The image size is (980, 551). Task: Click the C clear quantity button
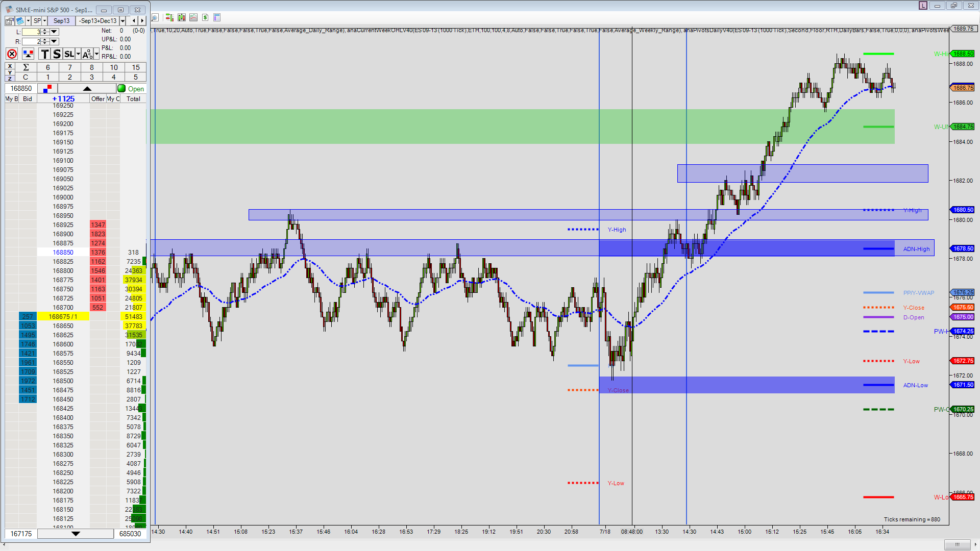(26, 77)
